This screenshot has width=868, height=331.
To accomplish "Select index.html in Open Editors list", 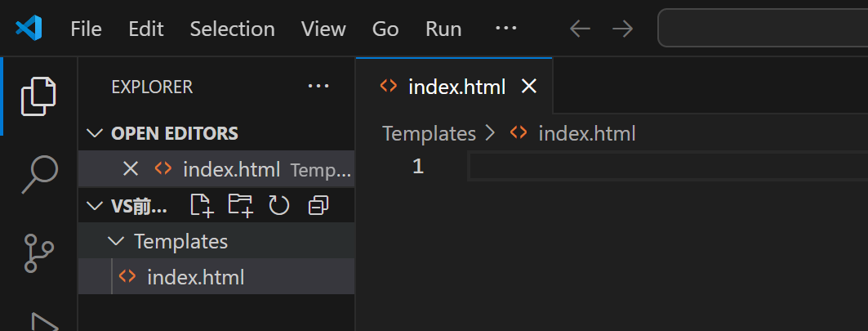I will 216,168.
